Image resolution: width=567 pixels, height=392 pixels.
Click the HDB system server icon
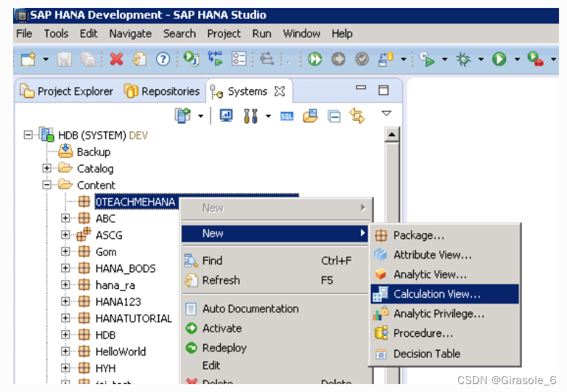click(46, 134)
